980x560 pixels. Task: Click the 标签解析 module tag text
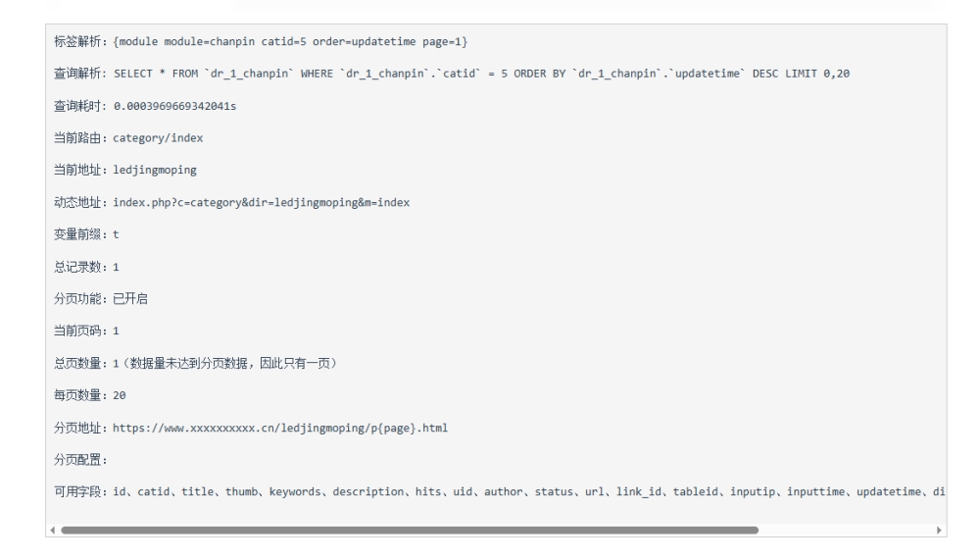(x=290, y=42)
